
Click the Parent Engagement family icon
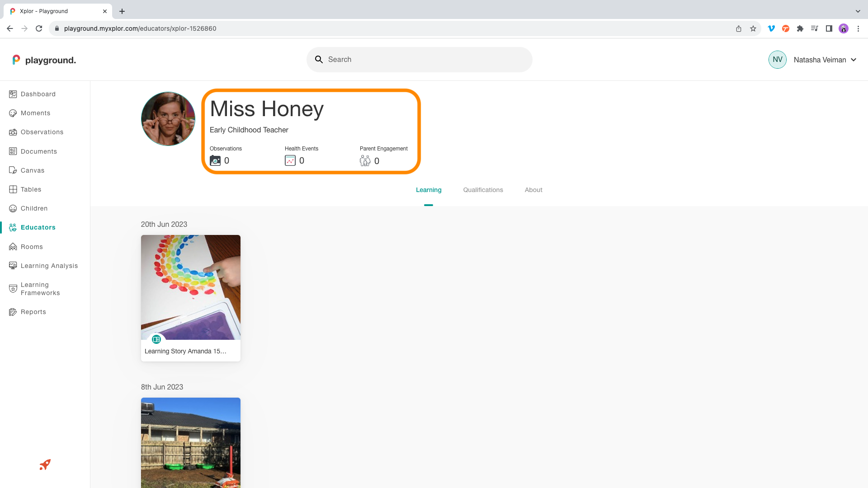(365, 160)
